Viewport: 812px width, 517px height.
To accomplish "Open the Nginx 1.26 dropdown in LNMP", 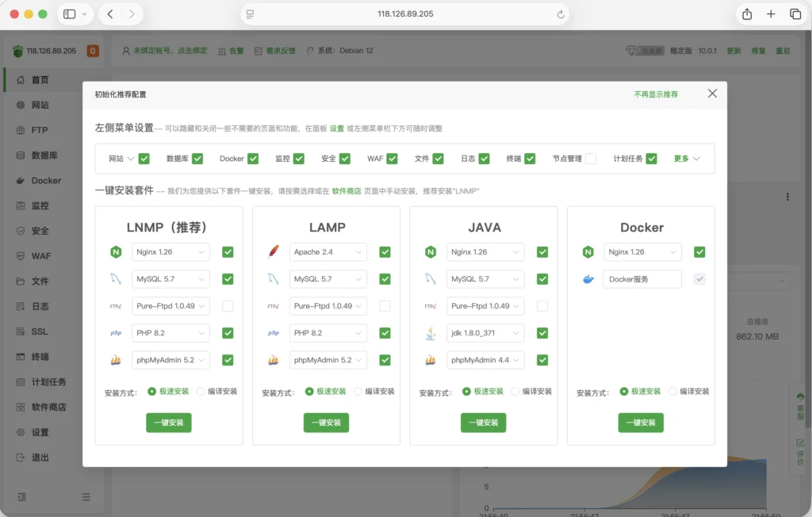I will (x=170, y=252).
